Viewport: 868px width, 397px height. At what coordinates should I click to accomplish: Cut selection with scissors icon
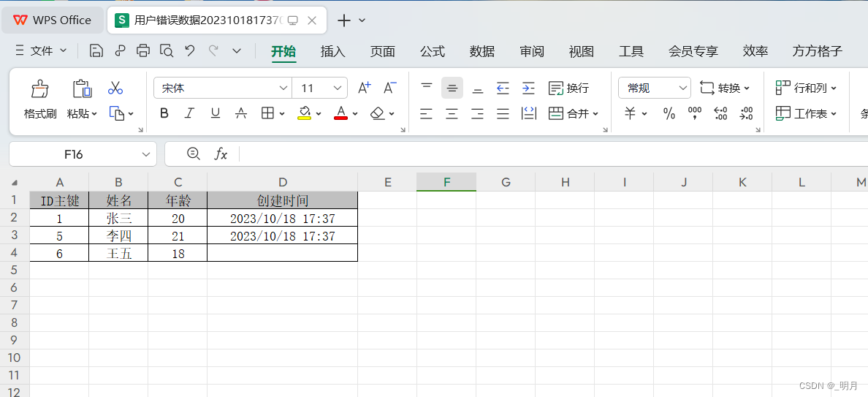(x=115, y=88)
